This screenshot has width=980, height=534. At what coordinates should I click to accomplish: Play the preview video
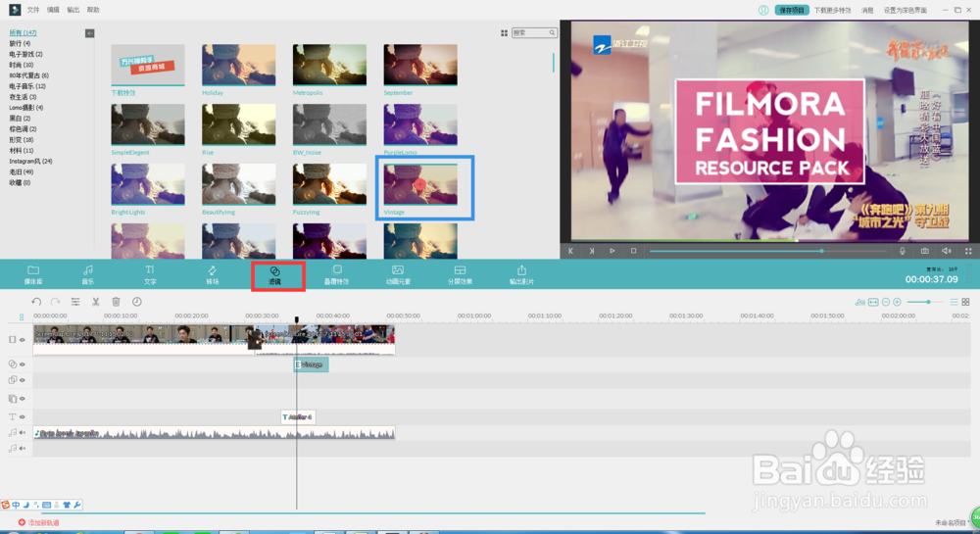(612, 251)
